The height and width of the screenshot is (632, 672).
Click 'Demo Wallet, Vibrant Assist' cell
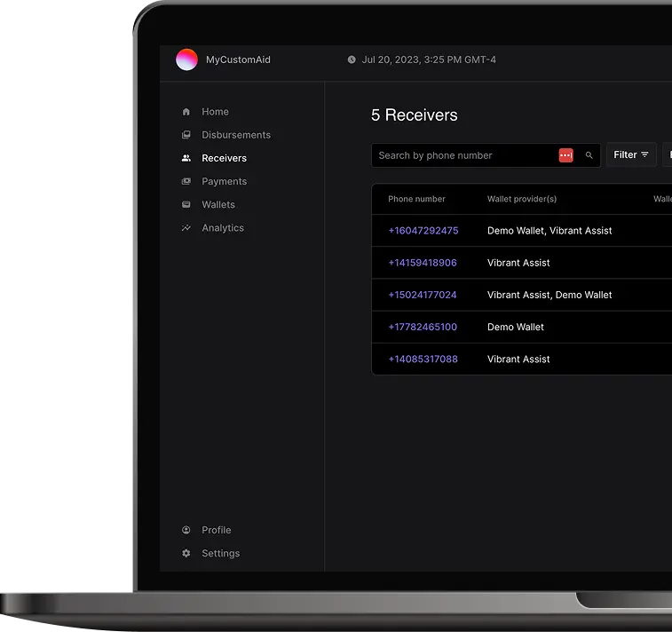click(x=549, y=231)
